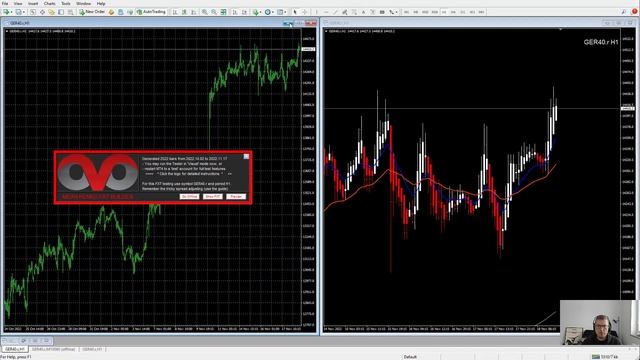This screenshot has width=640, height=360.
Task: Open the Help menu
Action: (101, 3)
